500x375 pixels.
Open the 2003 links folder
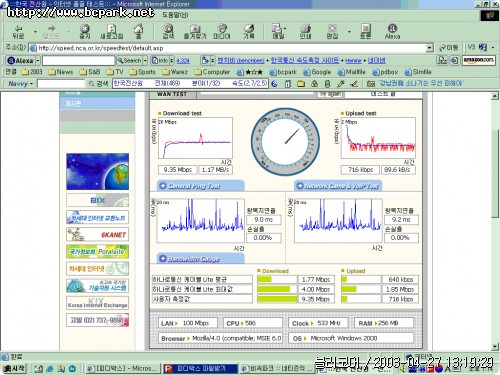tap(32, 72)
